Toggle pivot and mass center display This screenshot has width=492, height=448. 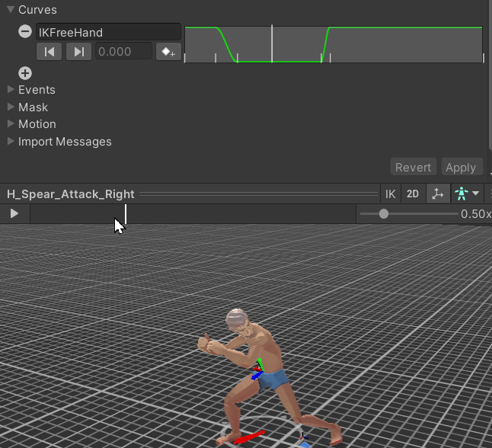point(438,194)
